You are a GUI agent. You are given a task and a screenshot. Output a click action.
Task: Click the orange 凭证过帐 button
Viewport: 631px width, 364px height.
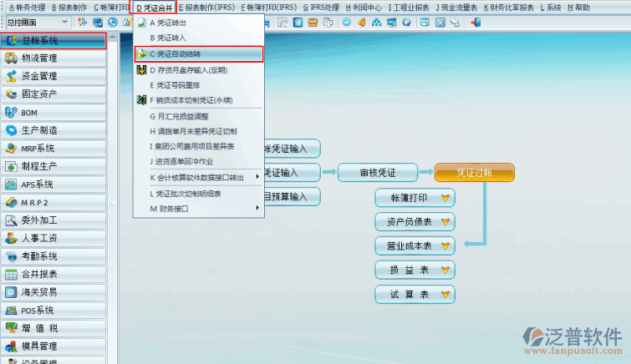(474, 173)
